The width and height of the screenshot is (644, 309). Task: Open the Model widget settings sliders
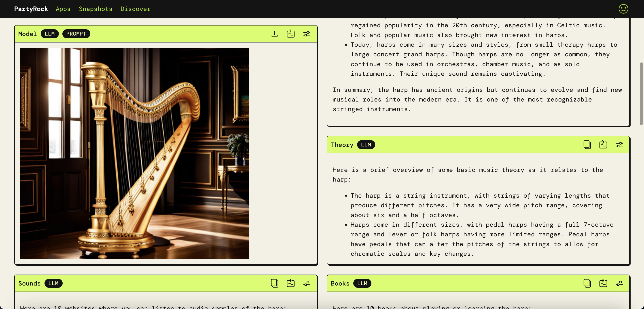point(307,34)
